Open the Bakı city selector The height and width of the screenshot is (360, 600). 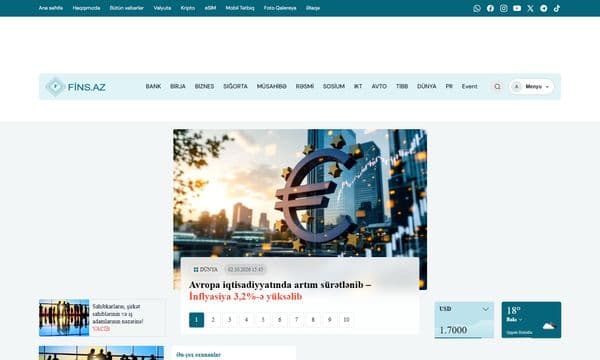(514, 319)
